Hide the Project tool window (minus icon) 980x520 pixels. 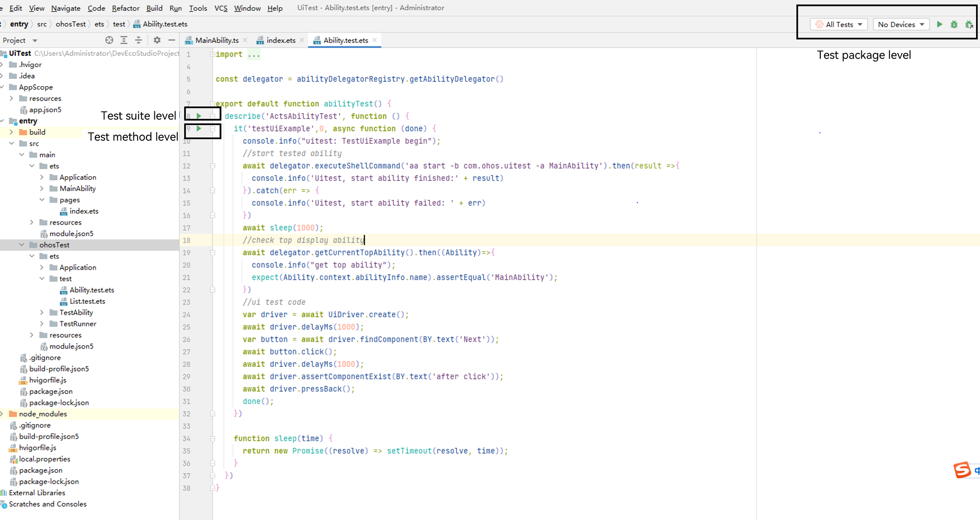(171, 40)
